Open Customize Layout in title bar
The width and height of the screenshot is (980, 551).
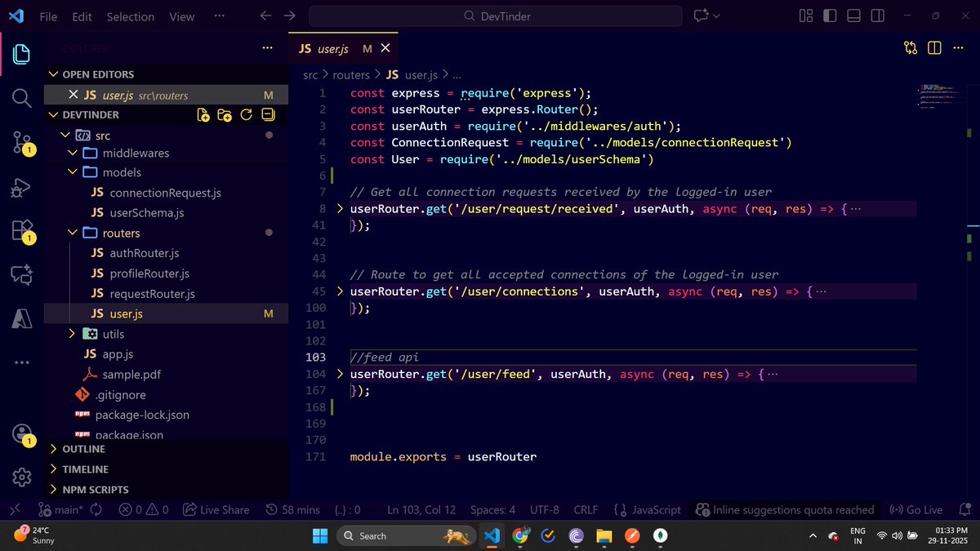tap(806, 16)
